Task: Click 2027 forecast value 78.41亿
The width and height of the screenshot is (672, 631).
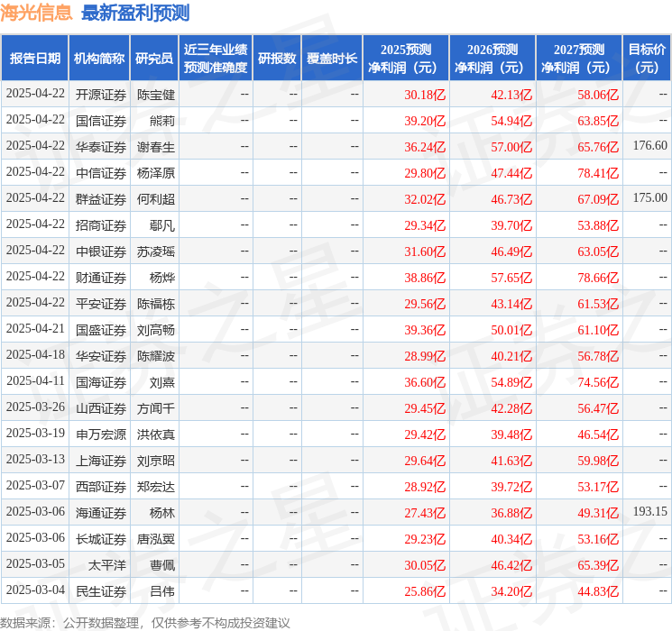Action: [x=598, y=173]
